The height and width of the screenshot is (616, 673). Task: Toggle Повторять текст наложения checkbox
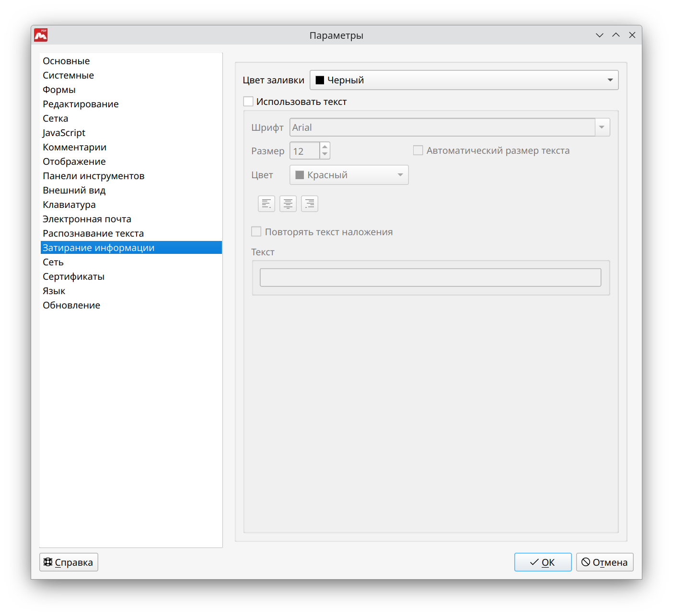(x=256, y=232)
